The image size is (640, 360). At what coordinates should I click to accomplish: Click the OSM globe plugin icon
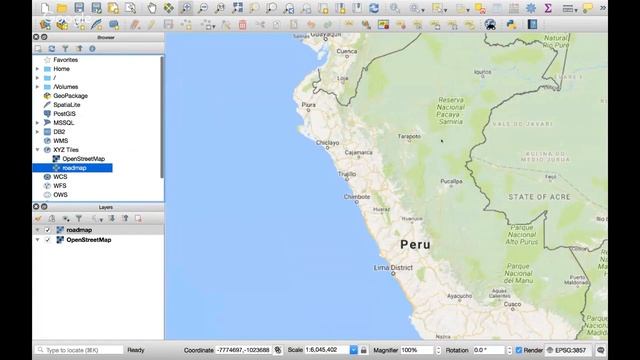point(490,24)
